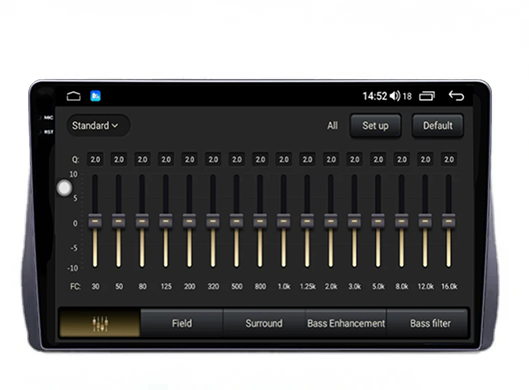Tap the Home icon in status bar
Image resolution: width=529 pixels, height=390 pixels.
(x=74, y=96)
